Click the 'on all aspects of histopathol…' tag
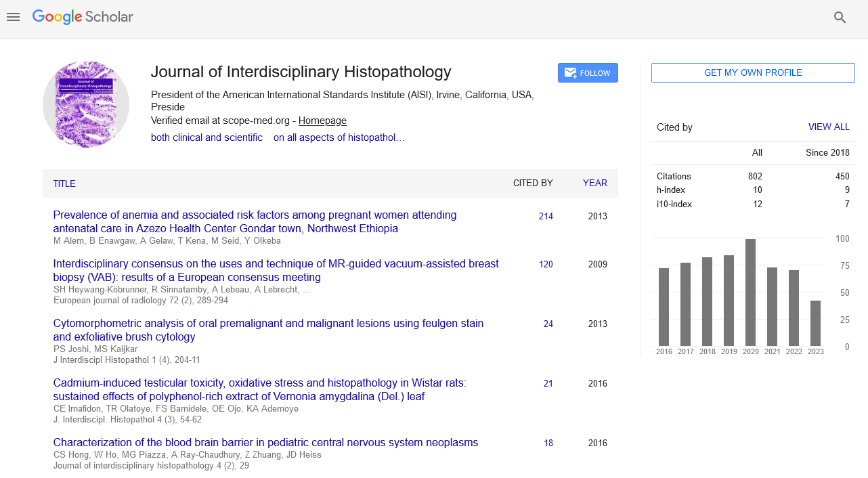The height and width of the screenshot is (478, 868). [x=339, y=137]
